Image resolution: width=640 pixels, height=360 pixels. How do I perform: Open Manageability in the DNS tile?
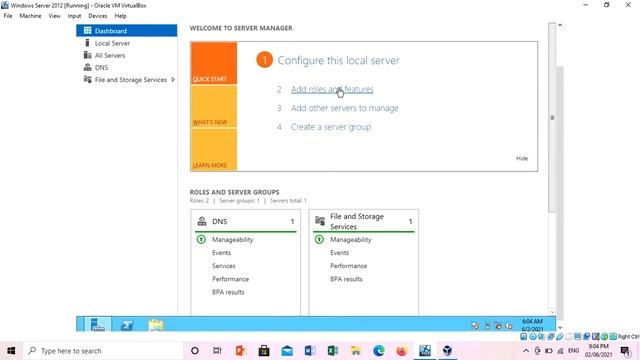pyautogui.click(x=232, y=240)
